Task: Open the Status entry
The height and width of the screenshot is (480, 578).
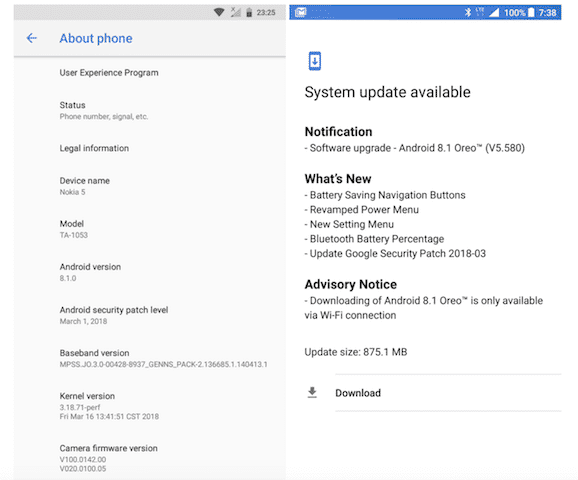Action: 150,110
